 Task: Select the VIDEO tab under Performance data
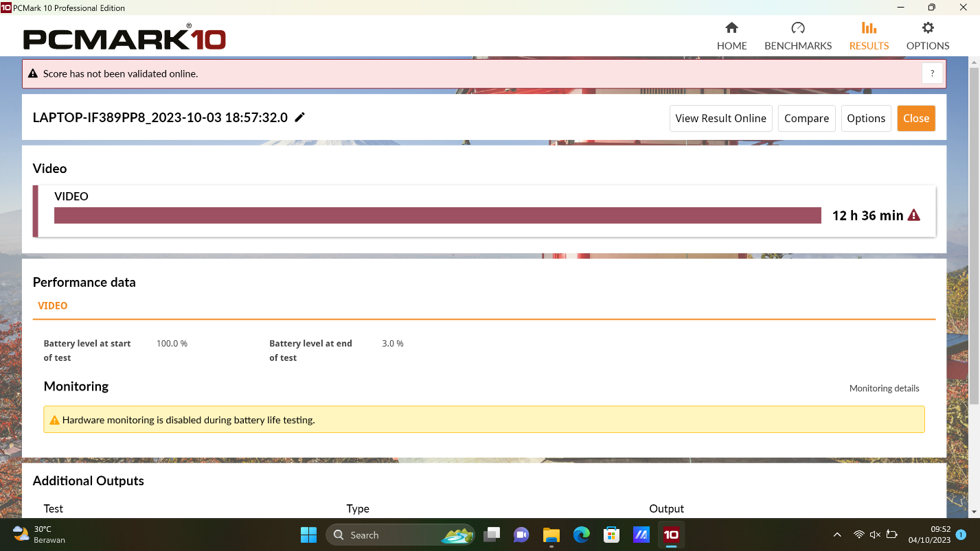pyautogui.click(x=53, y=305)
